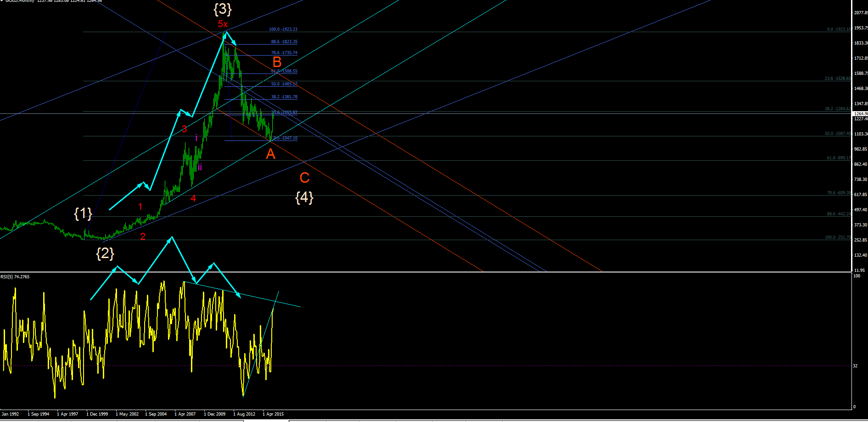Select the 862.40 price axis label
The image size is (868, 422).
pos(861,164)
